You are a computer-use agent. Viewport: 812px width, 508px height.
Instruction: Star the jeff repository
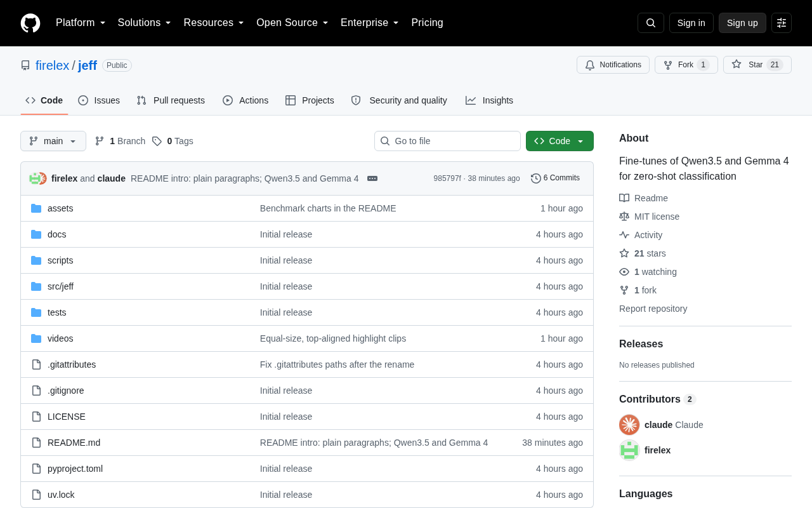click(757, 65)
